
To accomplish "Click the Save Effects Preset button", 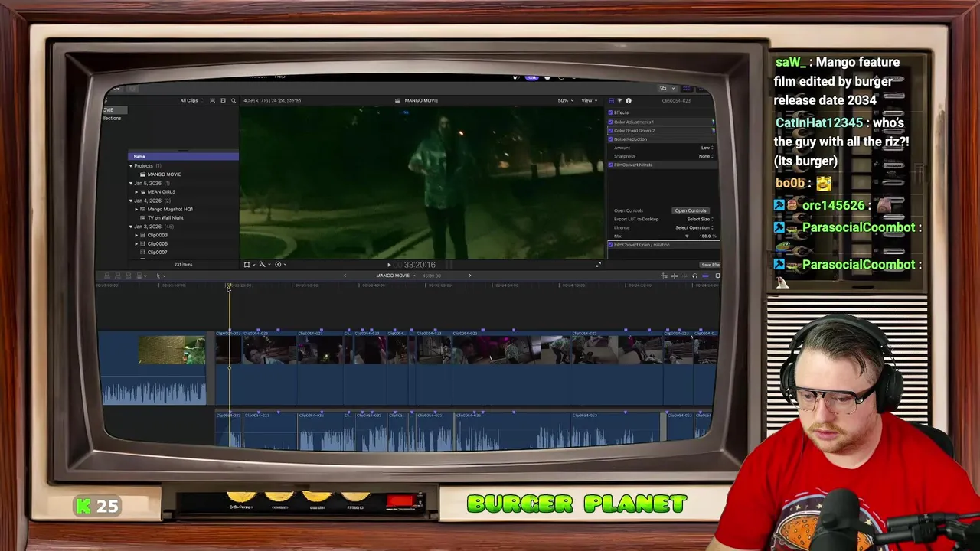I will pos(710,265).
